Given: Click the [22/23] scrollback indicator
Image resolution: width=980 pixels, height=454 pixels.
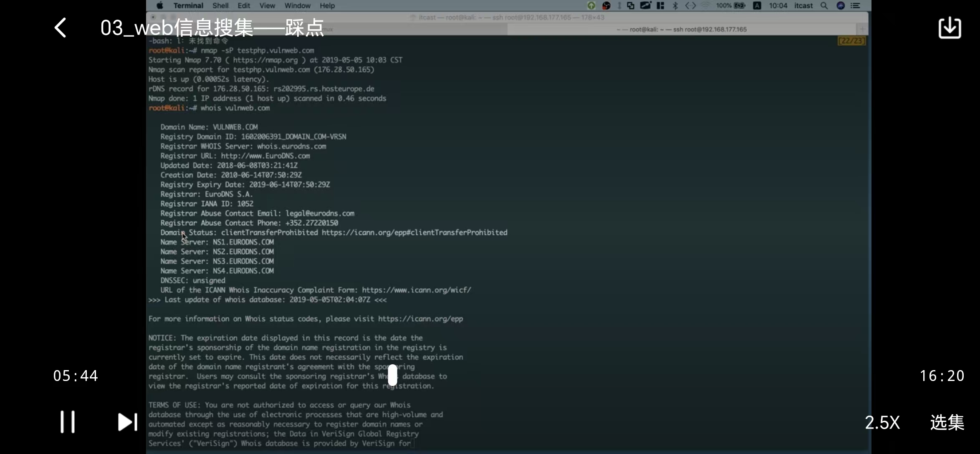Looking at the screenshot, I should 851,41.
